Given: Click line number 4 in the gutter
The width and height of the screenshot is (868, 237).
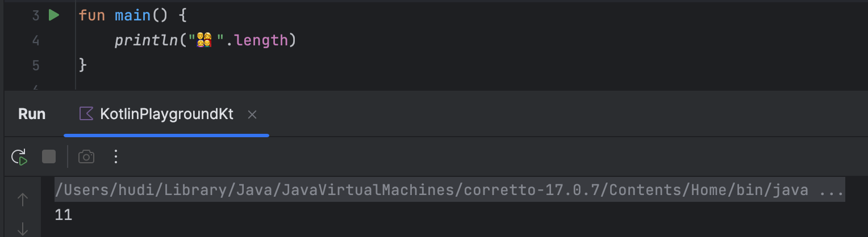Looking at the screenshot, I should (x=36, y=41).
